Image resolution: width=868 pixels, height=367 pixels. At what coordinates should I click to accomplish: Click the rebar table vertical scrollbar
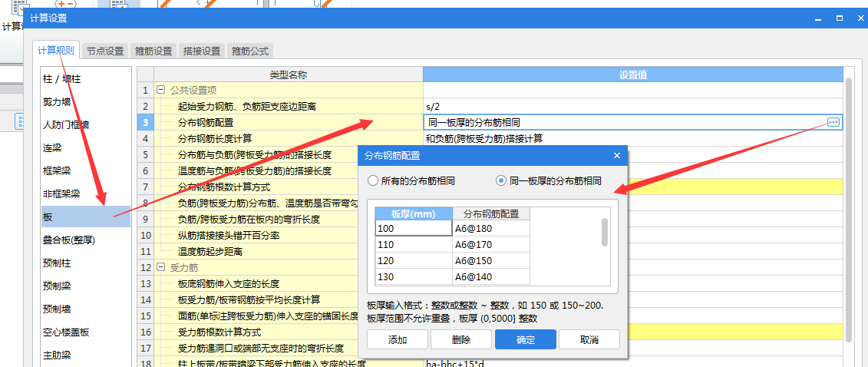pyautogui.click(x=605, y=232)
